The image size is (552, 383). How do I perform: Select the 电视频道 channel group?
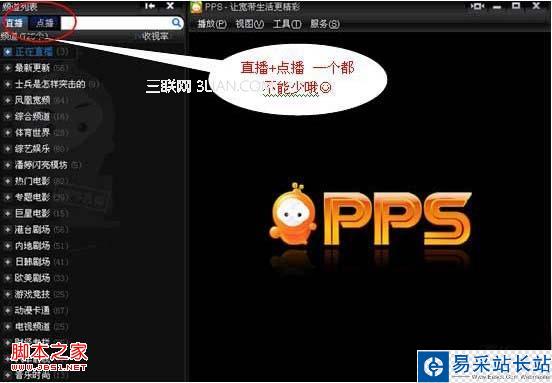(x=32, y=327)
